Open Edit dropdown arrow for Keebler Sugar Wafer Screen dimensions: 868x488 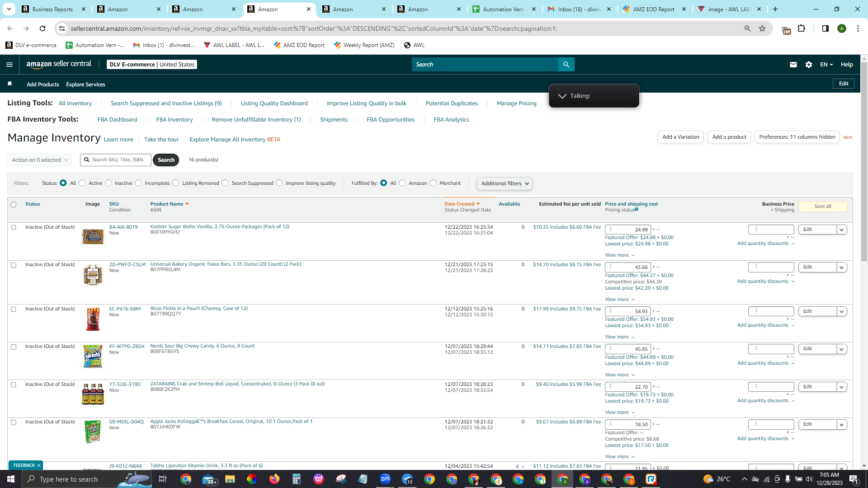[842, 230]
